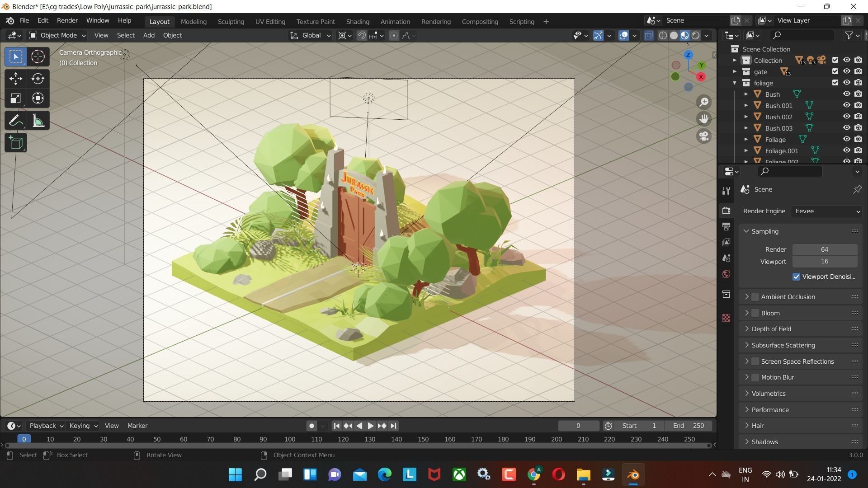Open the Render menu
Image resolution: width=868 pixels, height=488 pixels.
tap(67, 21)
